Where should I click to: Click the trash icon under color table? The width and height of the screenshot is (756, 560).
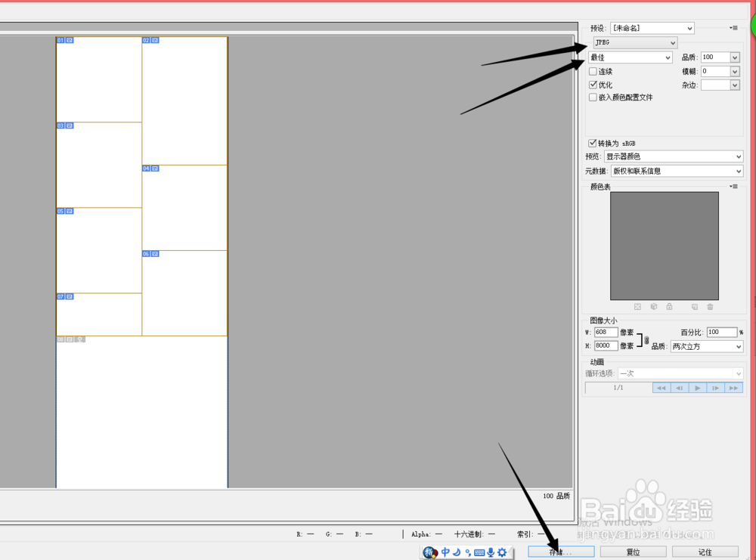710,307
